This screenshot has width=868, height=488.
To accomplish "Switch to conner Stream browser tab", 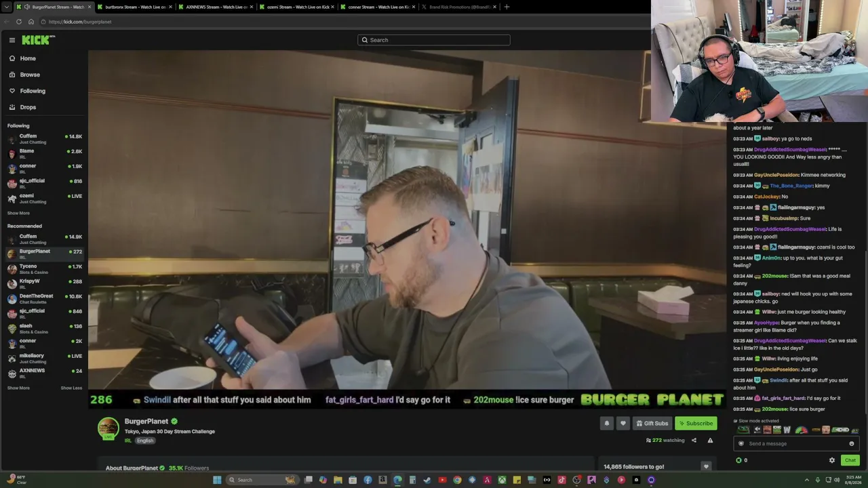I will (x=378, y=7).
